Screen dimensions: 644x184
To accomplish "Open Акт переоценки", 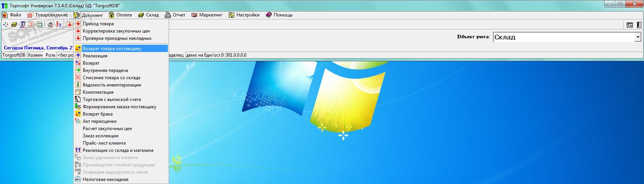I will tap(121, 121).
